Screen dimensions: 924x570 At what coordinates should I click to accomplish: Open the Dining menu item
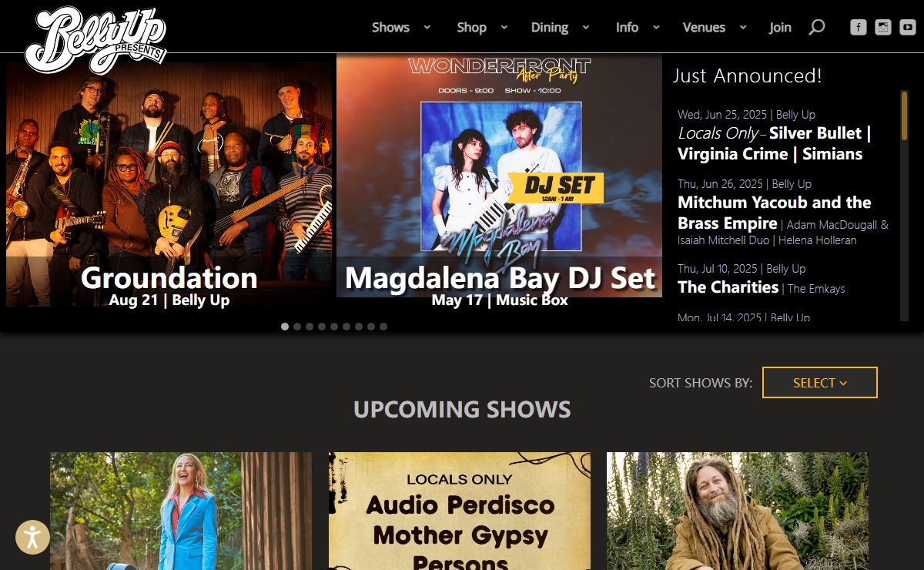coord(550,27)
